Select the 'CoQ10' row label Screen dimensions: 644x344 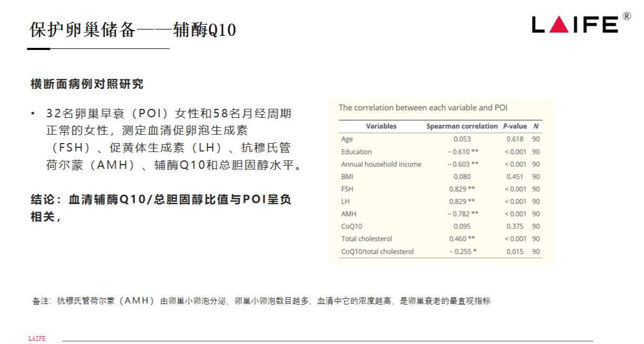[352, 226]
